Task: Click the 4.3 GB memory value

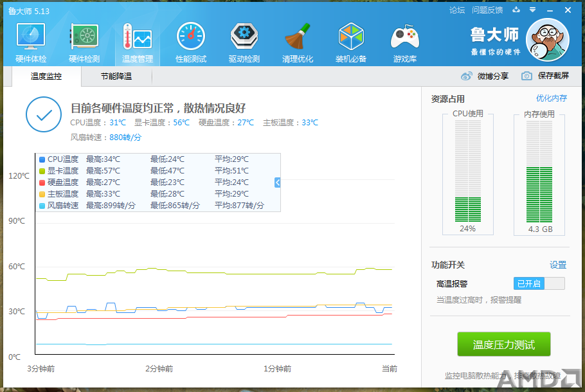Action: (x=540, y=229)
